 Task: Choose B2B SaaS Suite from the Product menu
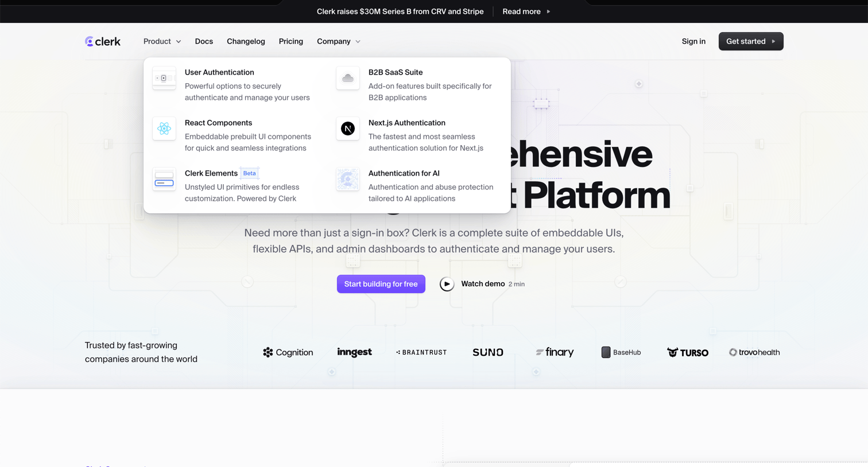pyautogui.click(x=419, y=85)
